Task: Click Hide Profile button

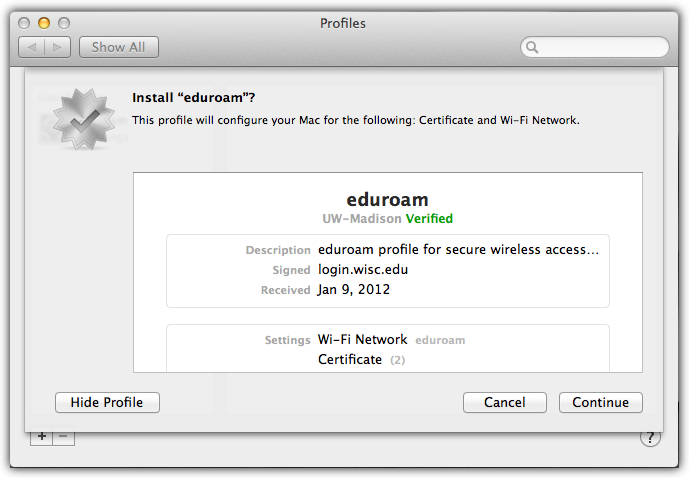Action: (107, 402)
